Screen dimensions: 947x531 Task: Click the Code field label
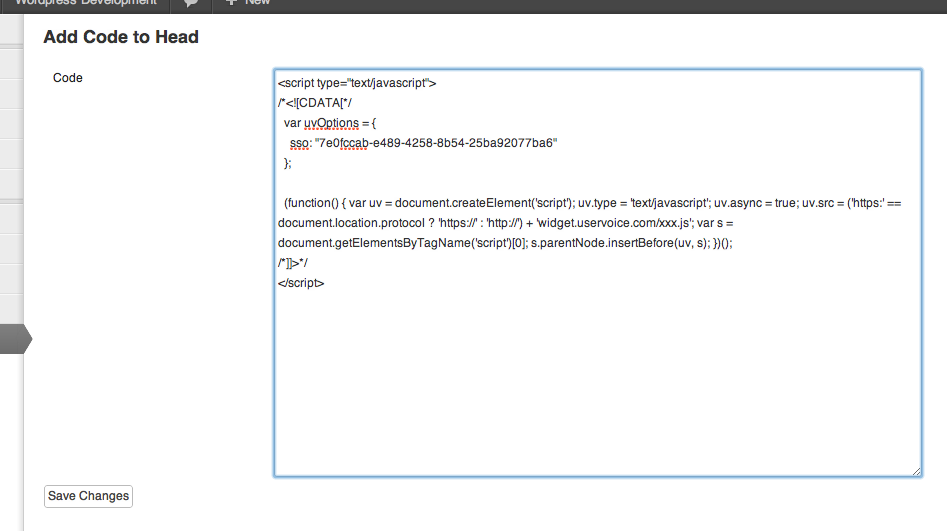pos(68,78)
